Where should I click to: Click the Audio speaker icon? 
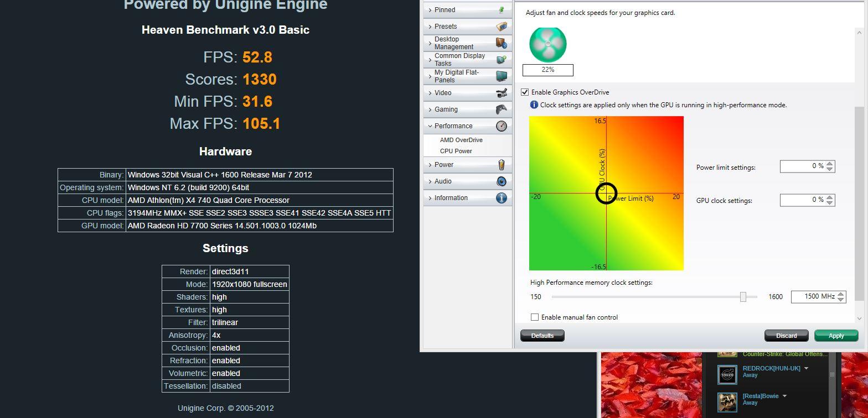(x=502, y=181)
